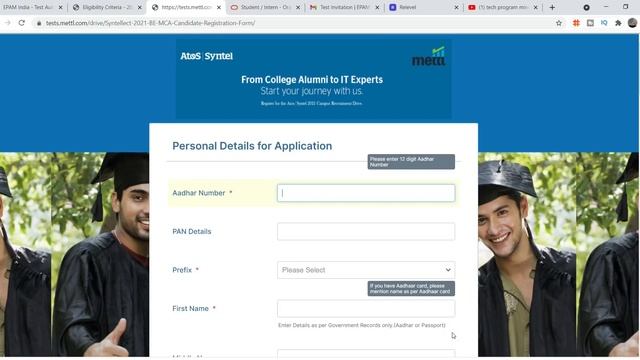The image size is (640, 360).
Task: Close the YouTube tech program tab
Action: click(536, 7)
